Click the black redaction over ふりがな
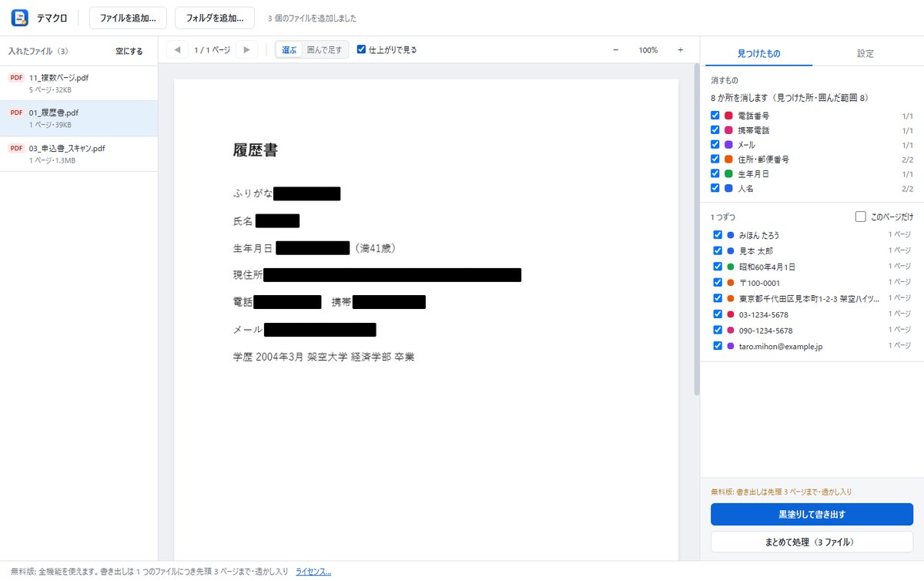Viewport: 924px width, 581px height. pos(306,193)
